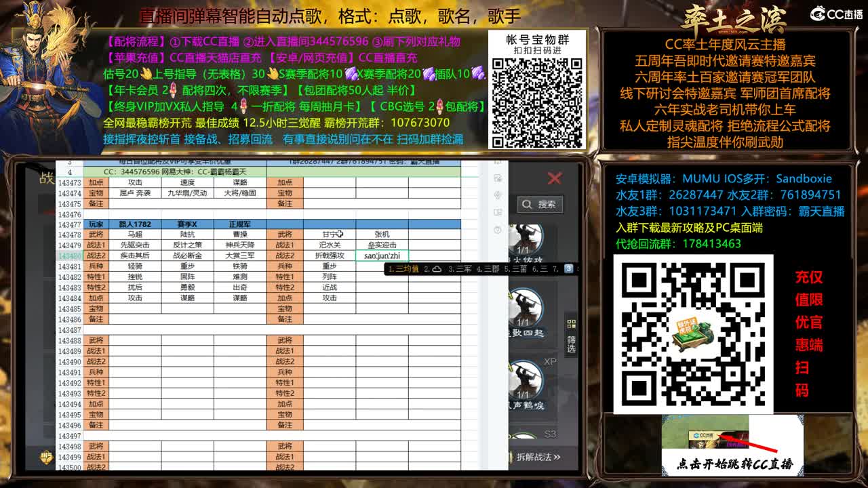Viewport: 868px width, 488px height.
Task: Click the 点击开始跳转CC直播 thumbnail
Action: 732,444
